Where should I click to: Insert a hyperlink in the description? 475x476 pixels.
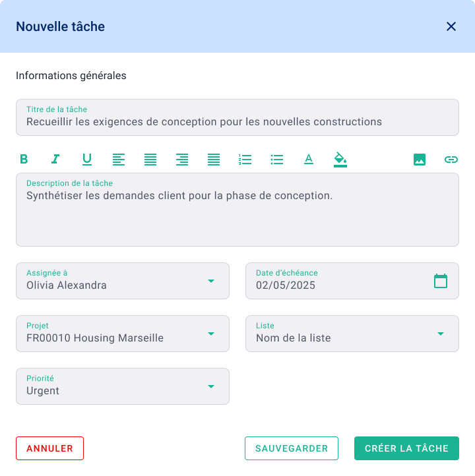[x=451, y=159]
